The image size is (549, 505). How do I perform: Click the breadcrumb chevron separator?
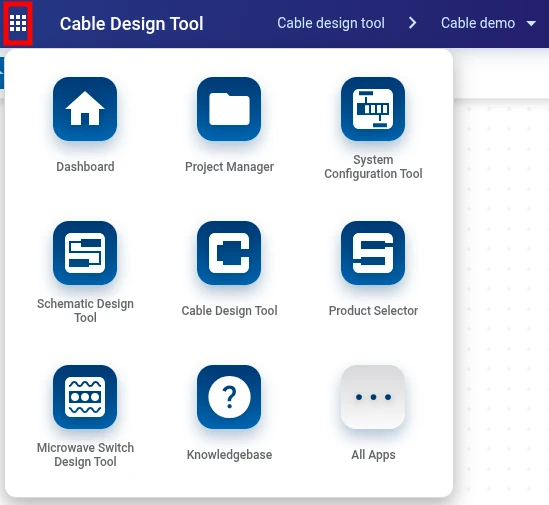pos(413,23)
